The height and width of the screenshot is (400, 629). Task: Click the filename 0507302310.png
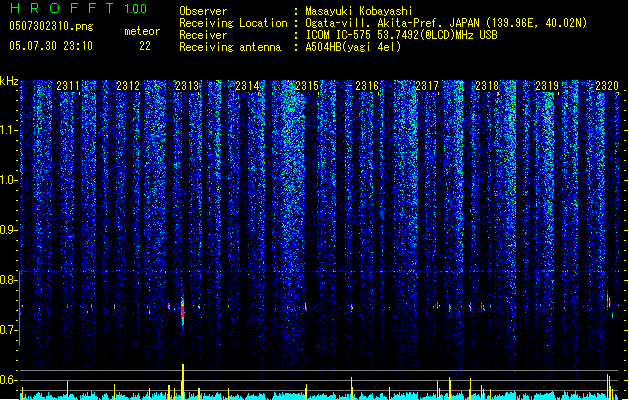51,26
